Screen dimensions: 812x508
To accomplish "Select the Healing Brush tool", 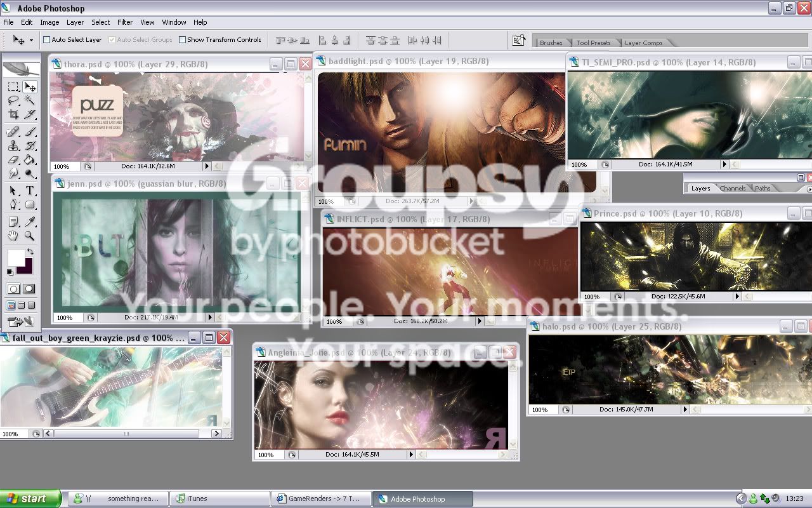I will click(x=13, y=131).
